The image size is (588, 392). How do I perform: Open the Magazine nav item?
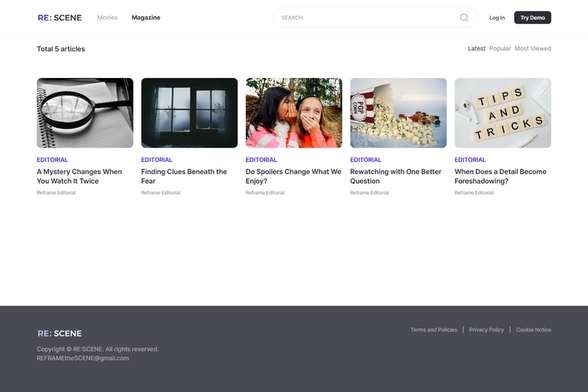click(x=146, y=18)
